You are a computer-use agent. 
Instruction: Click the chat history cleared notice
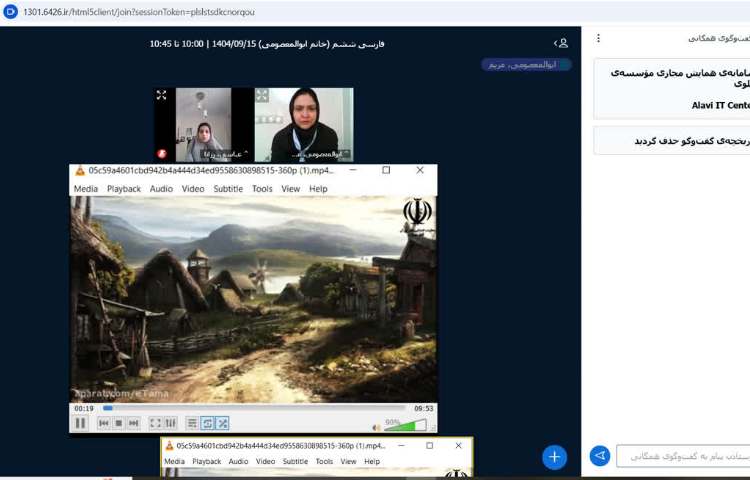pyautogui.click(x=672, y=141)
